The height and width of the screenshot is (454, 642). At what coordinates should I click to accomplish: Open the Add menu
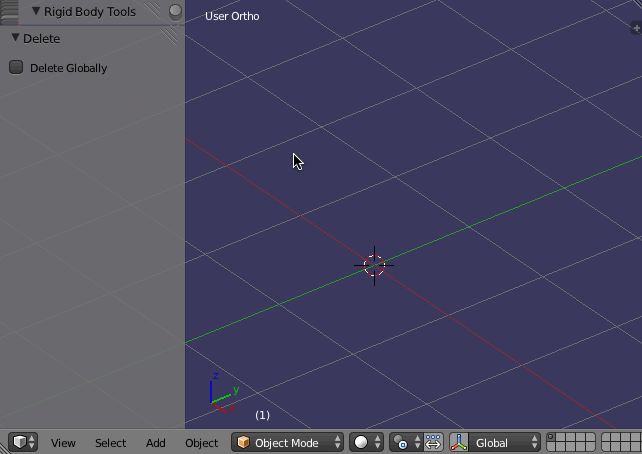pyautogui.click(x=155, y=442)
